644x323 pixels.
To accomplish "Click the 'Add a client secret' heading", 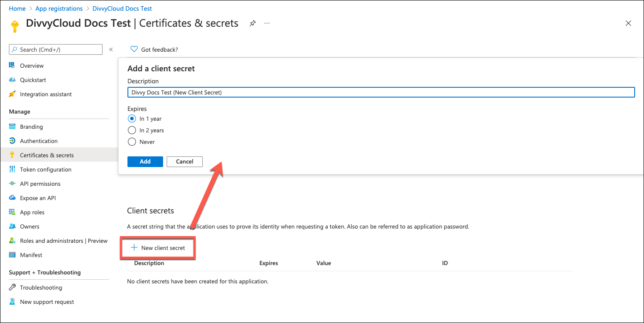I will pyautogui.click(x=161, y=69).
